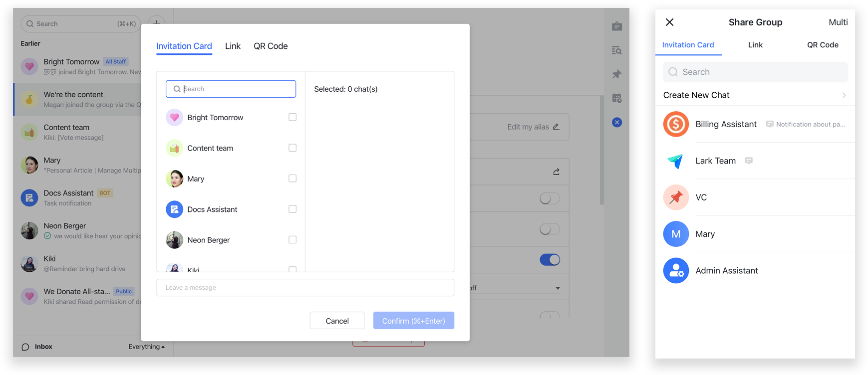Viewport: 868px width, 375px height.
Task: Click Docs Assistant avatar in dialog
Action: pos(174,209)
